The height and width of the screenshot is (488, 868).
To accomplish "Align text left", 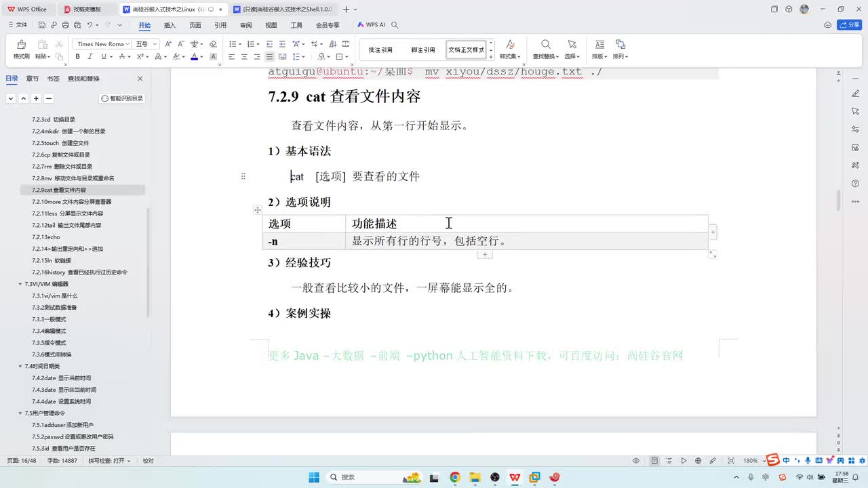I will pos(231,57).
